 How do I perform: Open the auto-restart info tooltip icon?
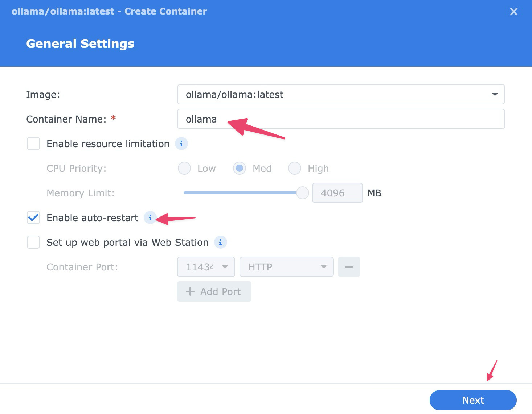(x=150, y=218)
